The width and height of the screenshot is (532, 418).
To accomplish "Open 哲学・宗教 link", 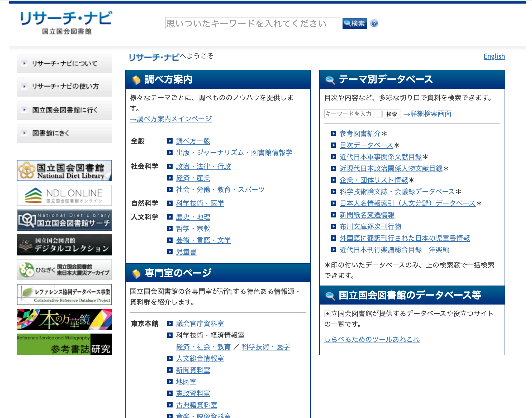I will pos(193,229).
